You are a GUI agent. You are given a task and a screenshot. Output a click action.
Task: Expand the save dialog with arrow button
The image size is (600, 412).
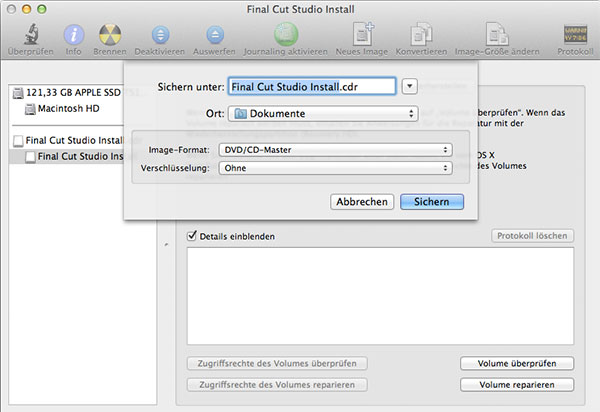coord(409,86)
